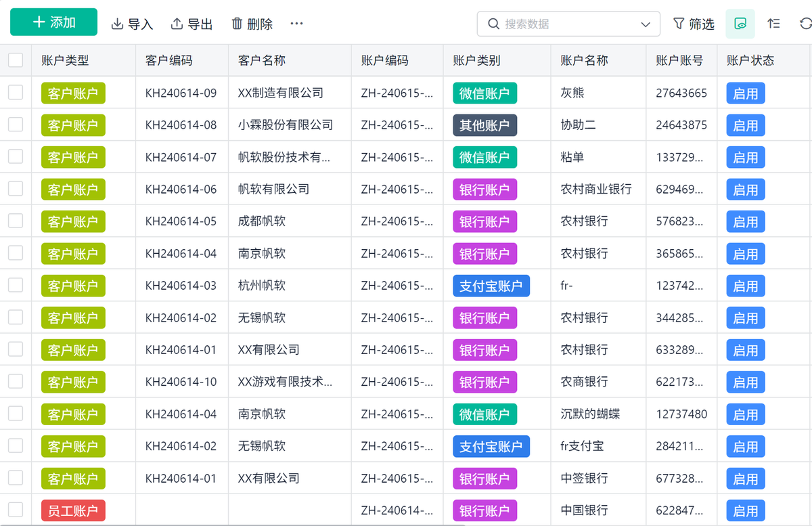Click 启用 status in 灰熊 row
812x526 pixels.
746,93
